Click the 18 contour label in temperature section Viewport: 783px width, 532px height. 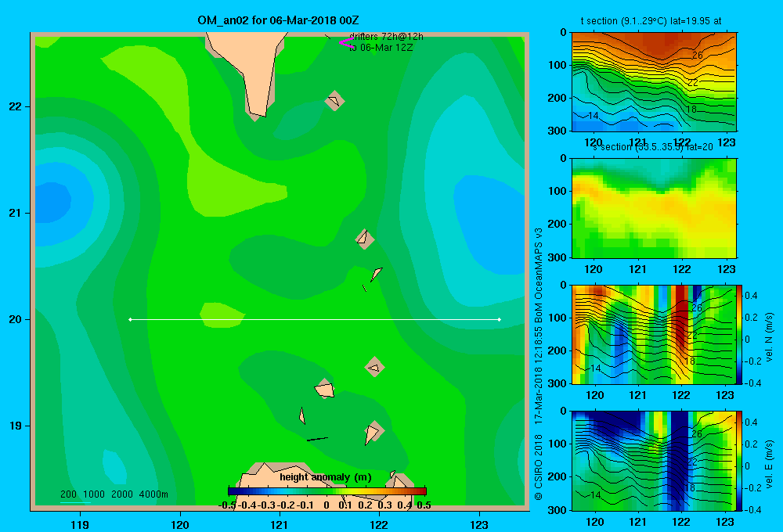(691, 110)
